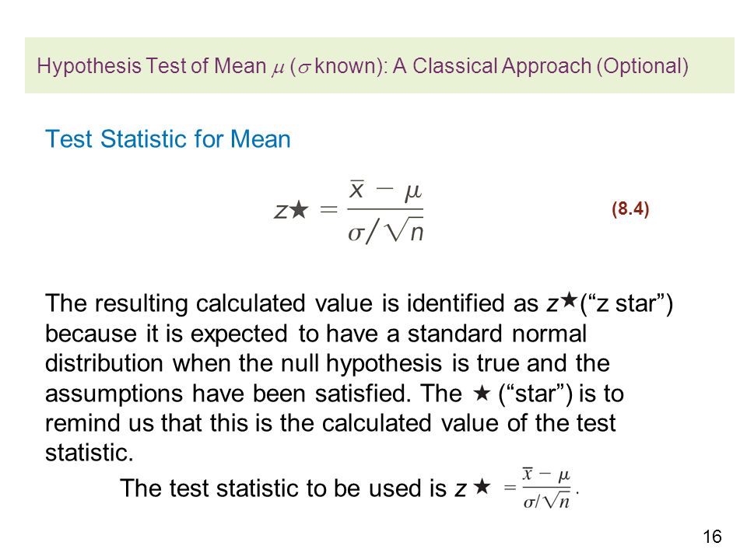Click equation number (8.4)
Image resolution: width=747 pixels, height=560 pixels.
(630, 208)
